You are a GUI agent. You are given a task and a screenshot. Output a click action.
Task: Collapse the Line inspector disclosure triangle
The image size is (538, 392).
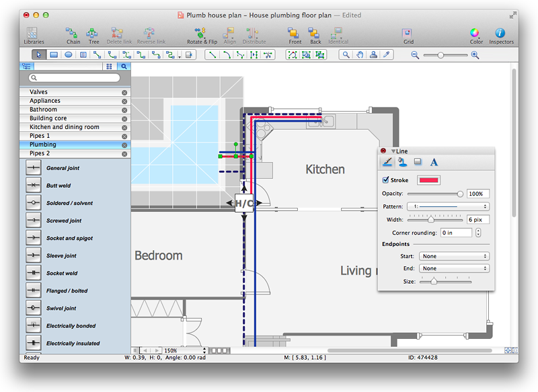pos(394,151)
